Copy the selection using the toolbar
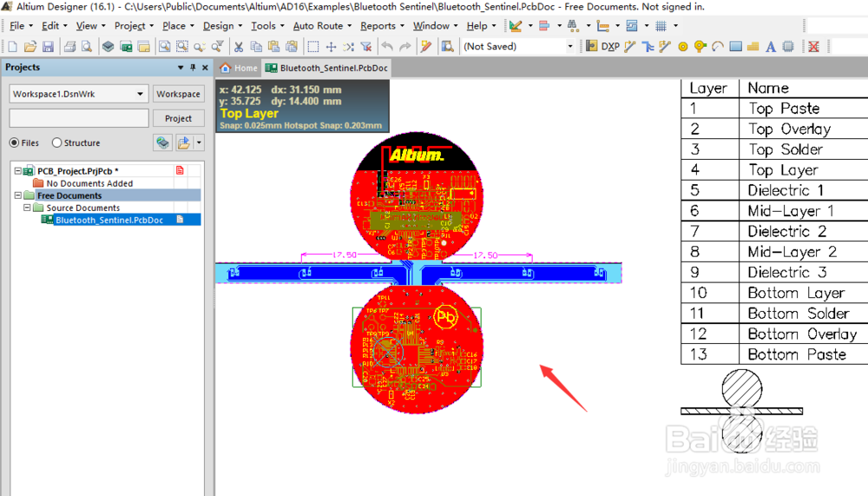Viewport: 868px width, 496px height. tap(256, 47)
